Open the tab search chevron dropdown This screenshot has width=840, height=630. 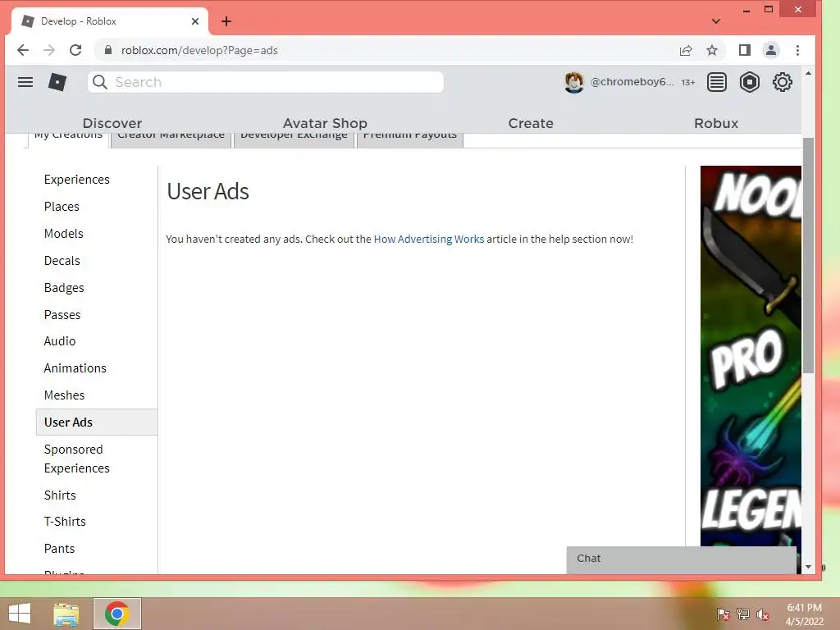(x=716, y=21)
